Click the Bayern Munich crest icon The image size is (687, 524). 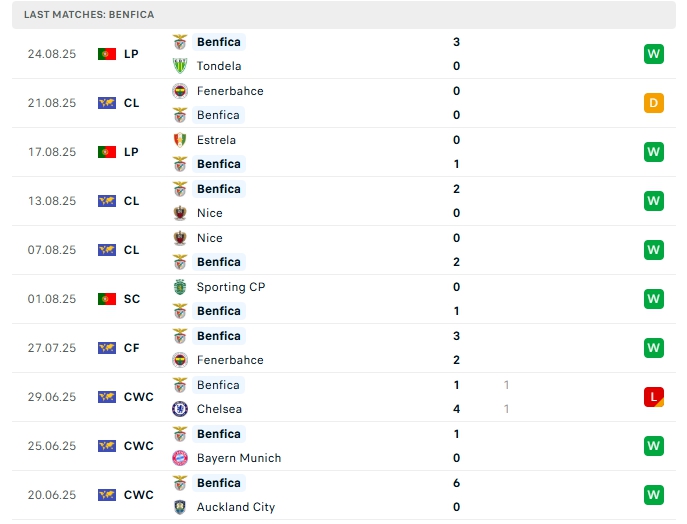pos(180,458)
